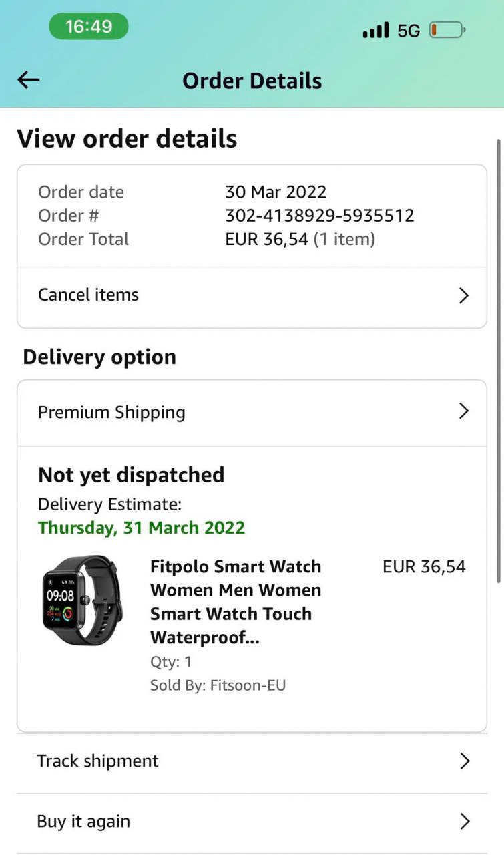Expand the Cancel items chevron
Screen dimensions: 504x855
click(464, 296)
